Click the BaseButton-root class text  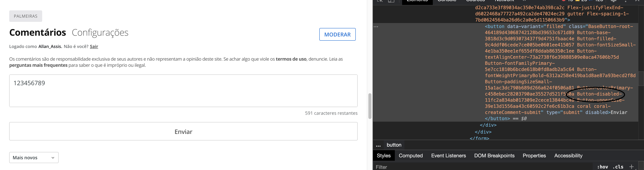(610, 26)
